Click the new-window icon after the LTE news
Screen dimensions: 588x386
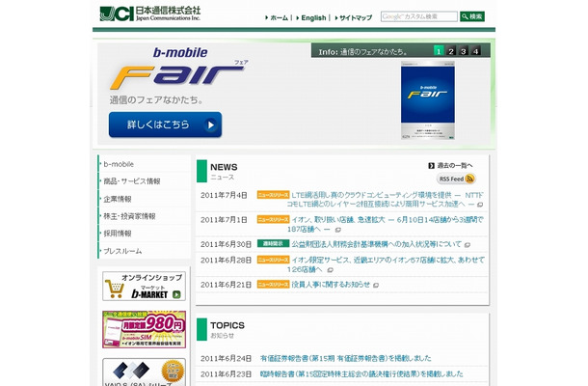click(x=480, y=205)
